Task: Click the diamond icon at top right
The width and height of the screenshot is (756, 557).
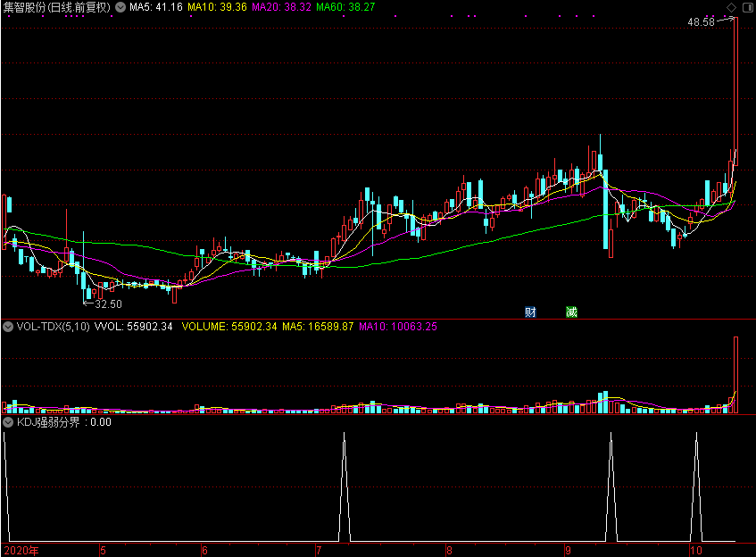Action: coord(731,7)
